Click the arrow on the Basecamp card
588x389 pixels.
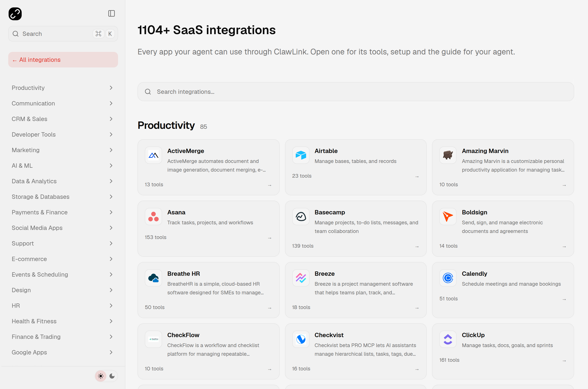tap(417, 247)
